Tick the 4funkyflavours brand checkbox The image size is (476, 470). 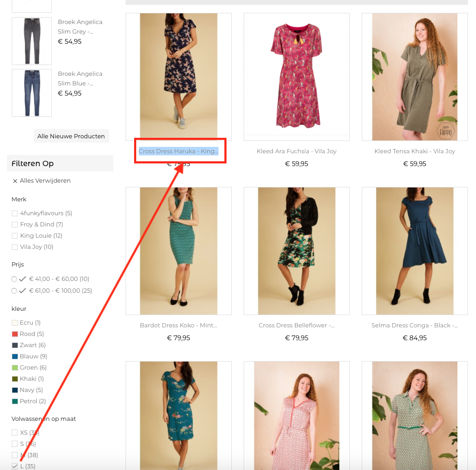[x=14, y=213]
